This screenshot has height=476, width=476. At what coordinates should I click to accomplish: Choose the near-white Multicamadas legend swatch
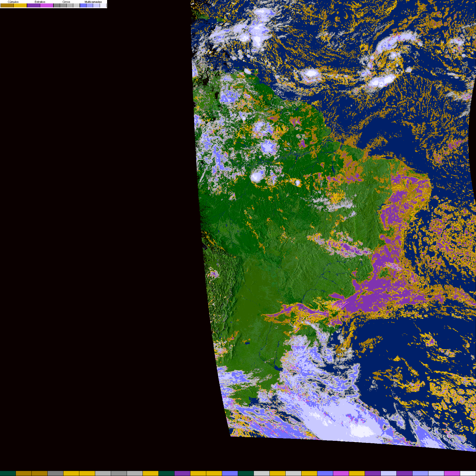coord(103,5)
